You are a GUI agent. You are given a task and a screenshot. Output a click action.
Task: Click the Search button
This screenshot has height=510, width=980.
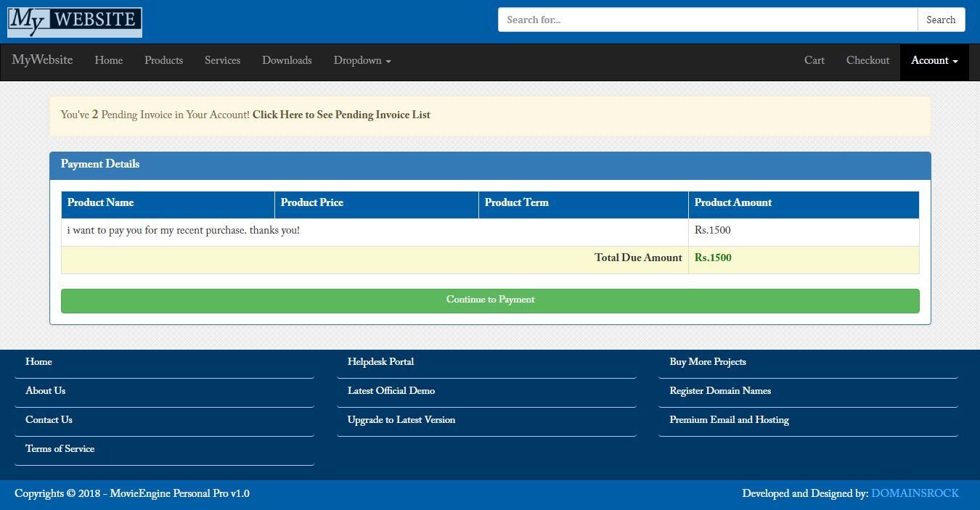click(x=941, y=20)
